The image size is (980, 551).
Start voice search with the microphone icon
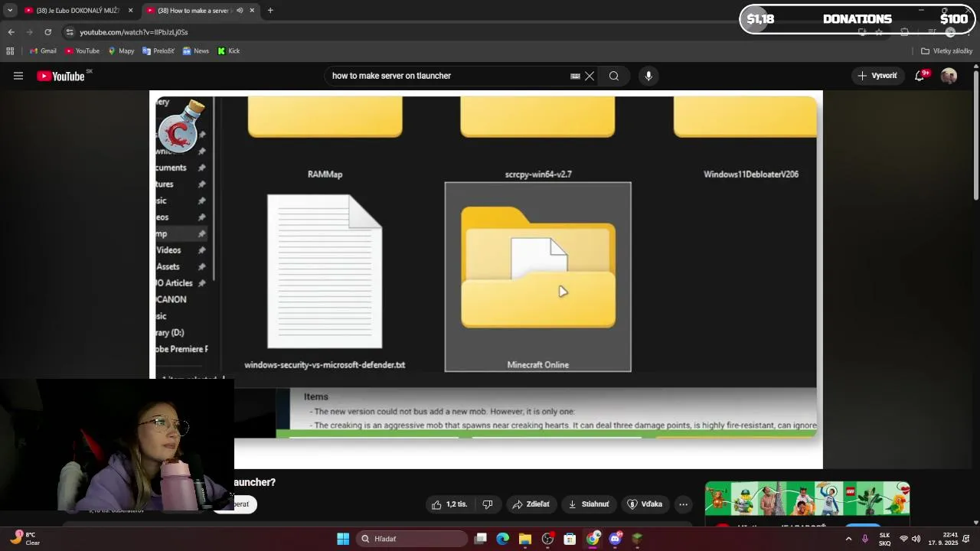click(x=648, y=76)
